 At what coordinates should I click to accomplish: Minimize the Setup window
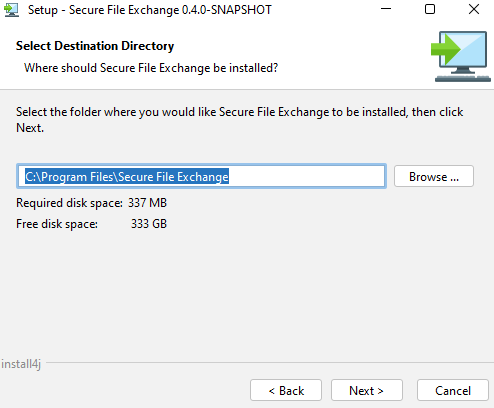(x=386, y=9)
